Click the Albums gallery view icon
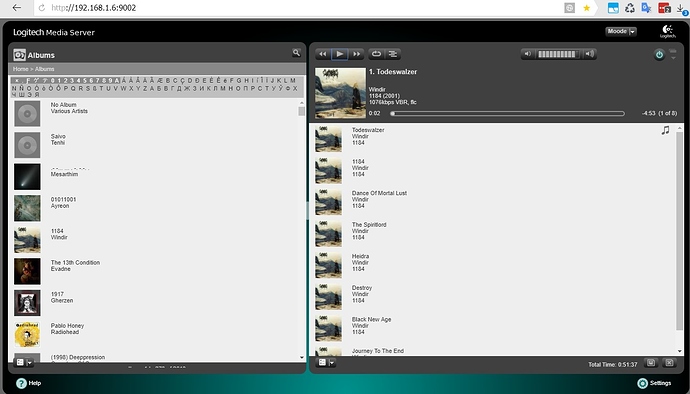 [x=20, y=362]
